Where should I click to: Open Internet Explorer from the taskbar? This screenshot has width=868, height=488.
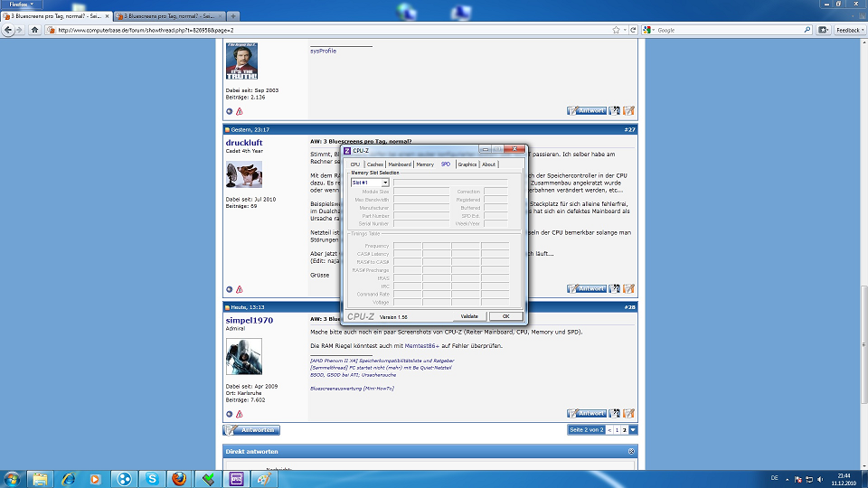point(68,479)
